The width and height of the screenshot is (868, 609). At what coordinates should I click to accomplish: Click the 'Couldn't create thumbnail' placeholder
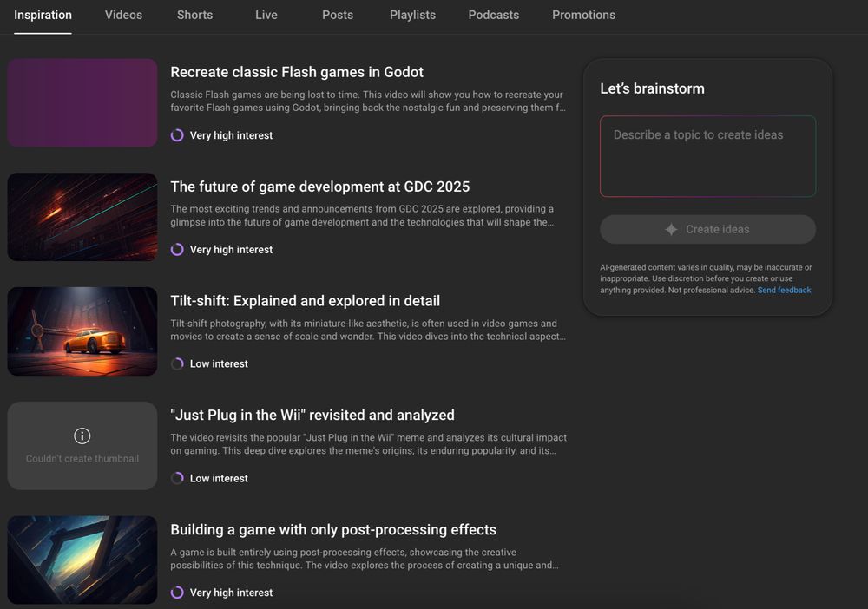(82, 446)
